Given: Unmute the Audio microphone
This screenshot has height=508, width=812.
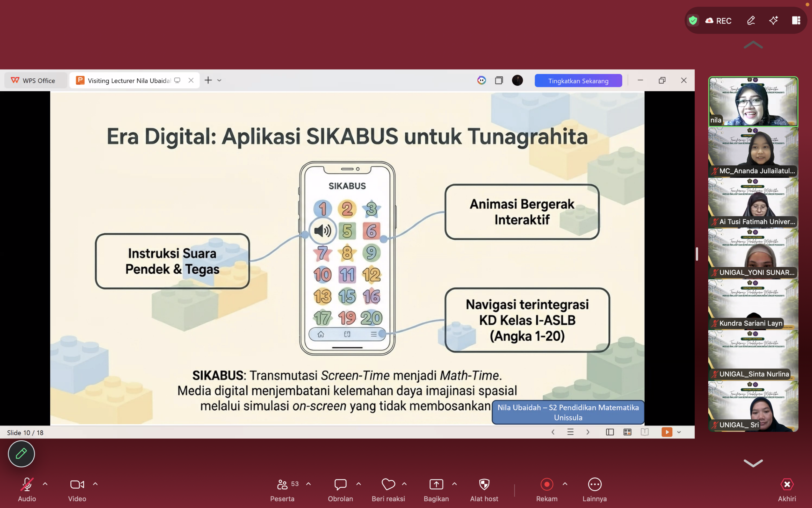Looking at the screenshot, I should [x=27, y=489].
